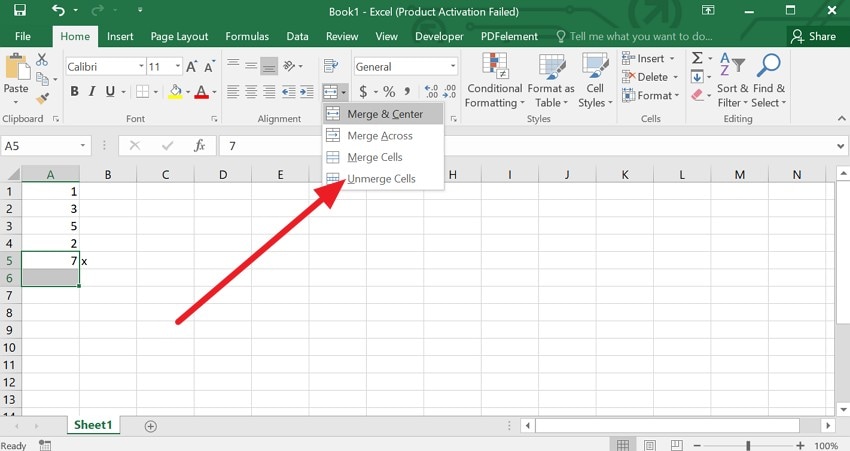
Task: Switch to the Formulas tab
Action: pos(247,36)
